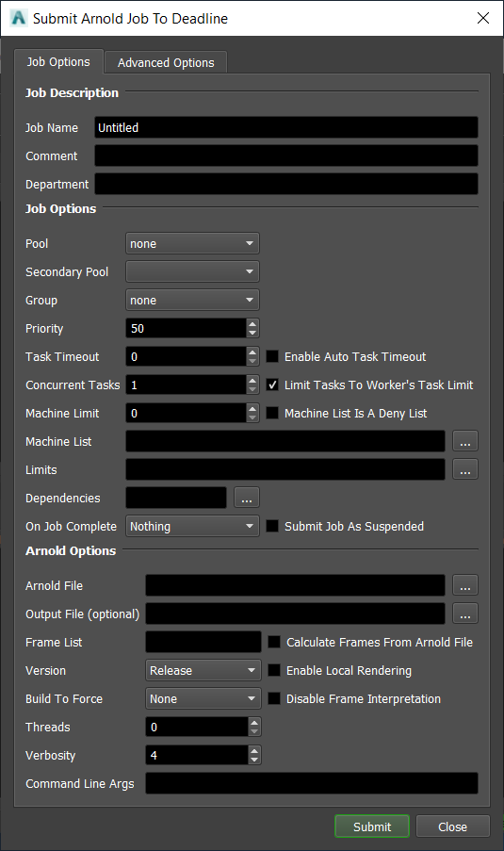Increase Threads value with up arrow
The image size is (504, 851).
coord(254,723)
